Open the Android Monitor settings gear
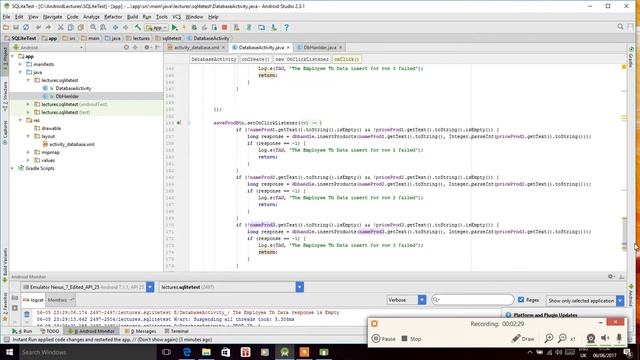The width and height of the screenshot is (640, 360). 611,276
